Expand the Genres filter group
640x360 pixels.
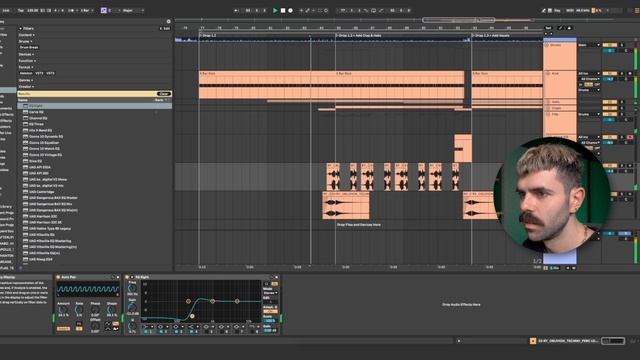[26, 80]
